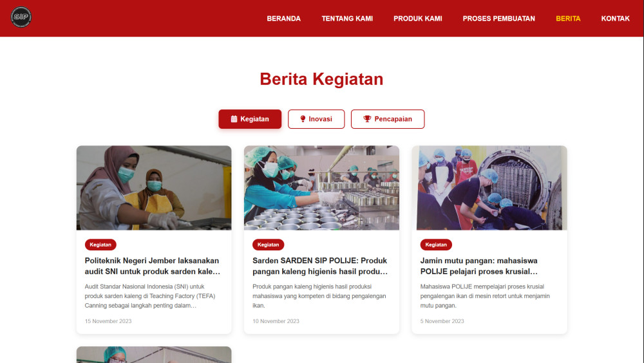Open the BERANDA menu item
The width and height of the screenshot is (644, 363).
[x=284, y=19]
